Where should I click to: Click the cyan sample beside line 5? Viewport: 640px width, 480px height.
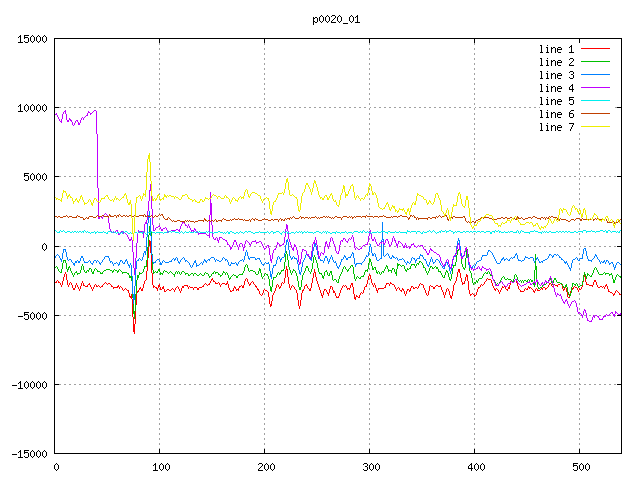point(595,101)
